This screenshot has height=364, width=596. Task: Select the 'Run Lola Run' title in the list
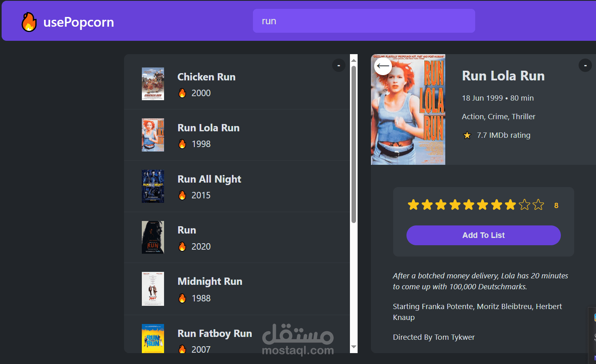(208, 128)
